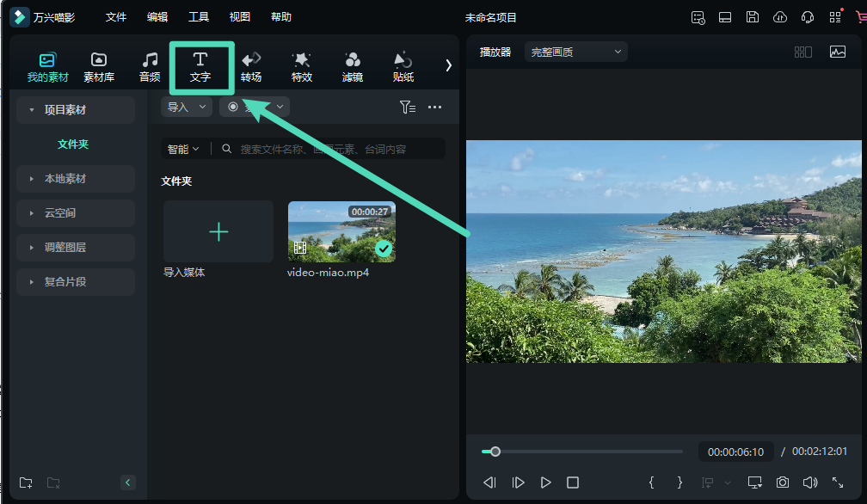Click the 播放器 player label

[x=495, y=52]
